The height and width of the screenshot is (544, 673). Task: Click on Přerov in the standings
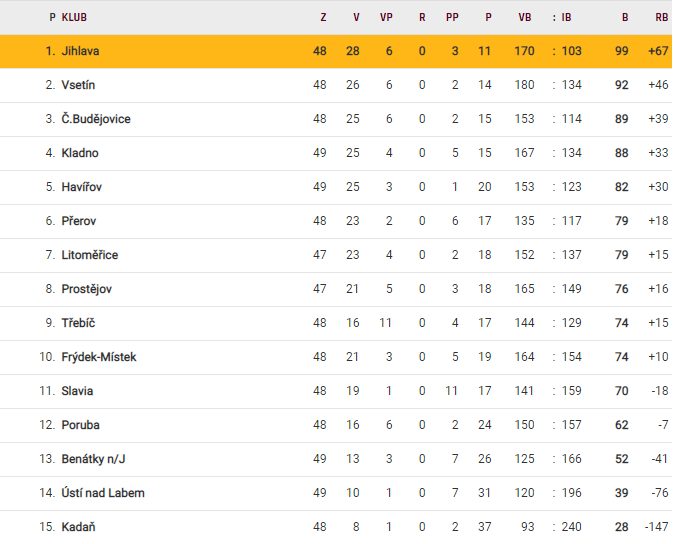(79, 221)
